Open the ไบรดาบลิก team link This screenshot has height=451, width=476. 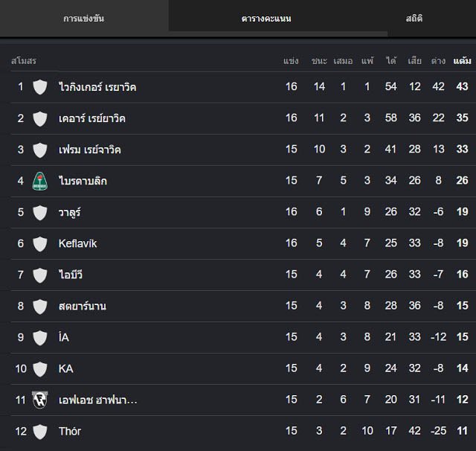click(x=83, y=181)
